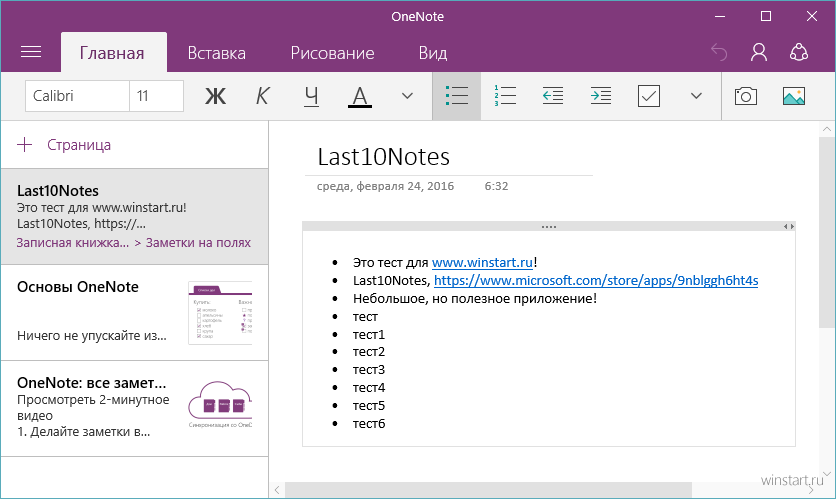The width and height of the screenshot is (836, 499).
Task: Open the Calibri font name box
Action: 77,96
